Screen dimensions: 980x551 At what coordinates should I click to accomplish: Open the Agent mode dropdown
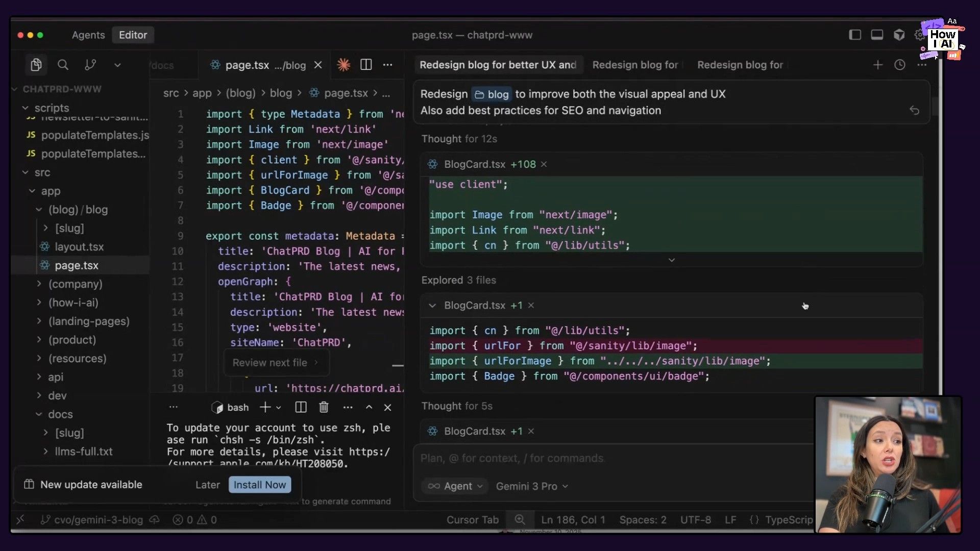click(455, 486)
